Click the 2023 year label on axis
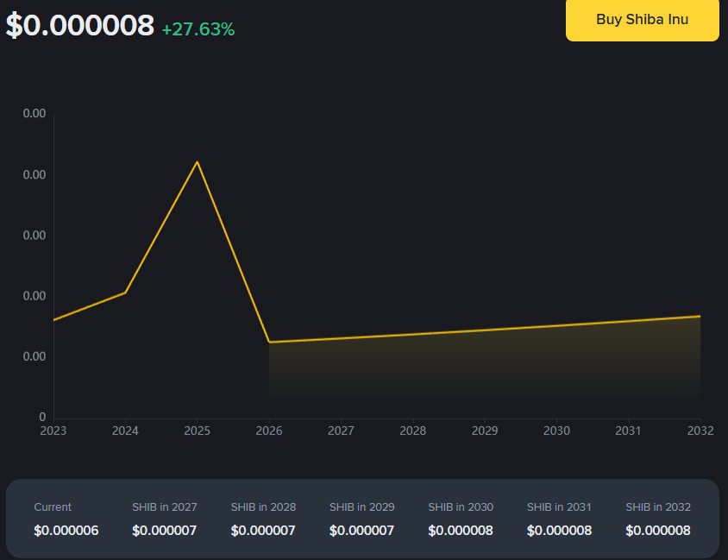Image resolution: width=728 pixels, height=560 pixels. point(53,431)
